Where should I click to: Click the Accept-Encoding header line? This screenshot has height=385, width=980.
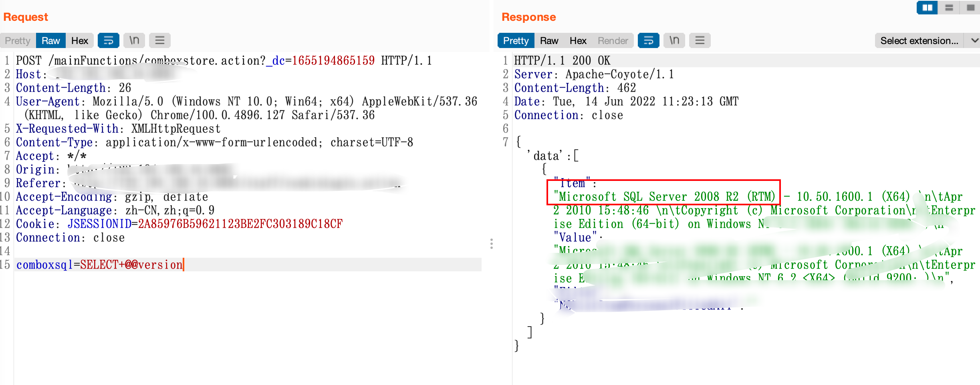point(112,197)
